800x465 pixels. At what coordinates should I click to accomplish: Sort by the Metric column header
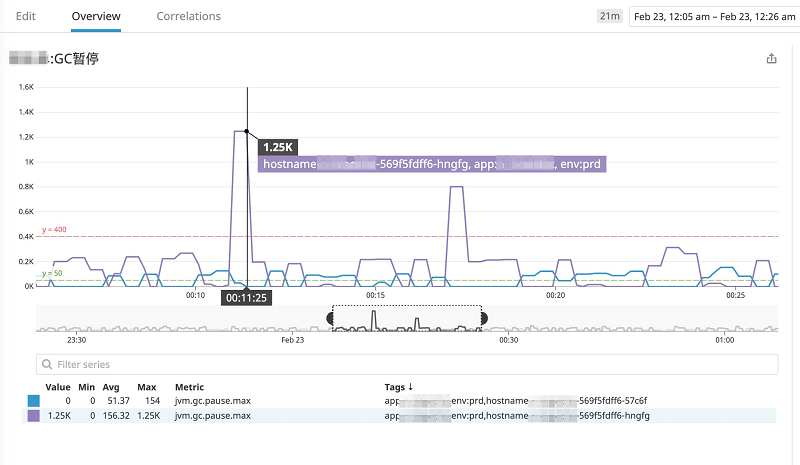coord(189,386)
